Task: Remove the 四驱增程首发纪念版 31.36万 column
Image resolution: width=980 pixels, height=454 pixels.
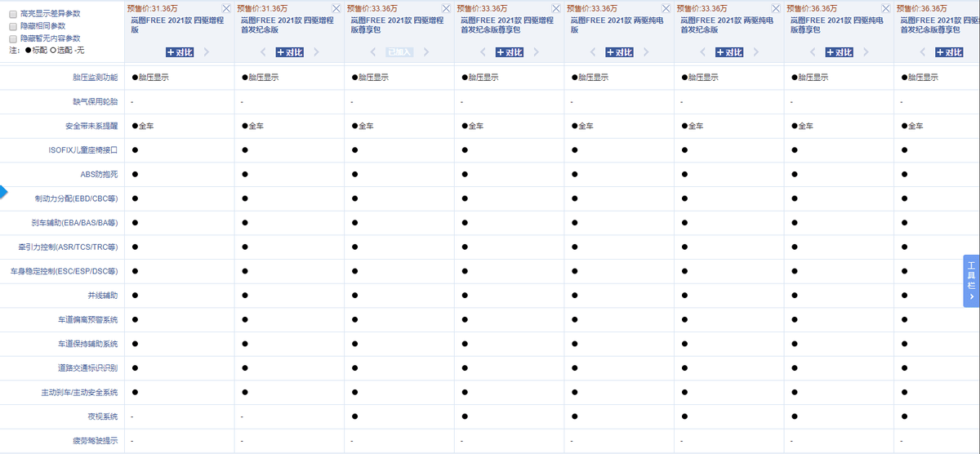Action: [336, 8]
